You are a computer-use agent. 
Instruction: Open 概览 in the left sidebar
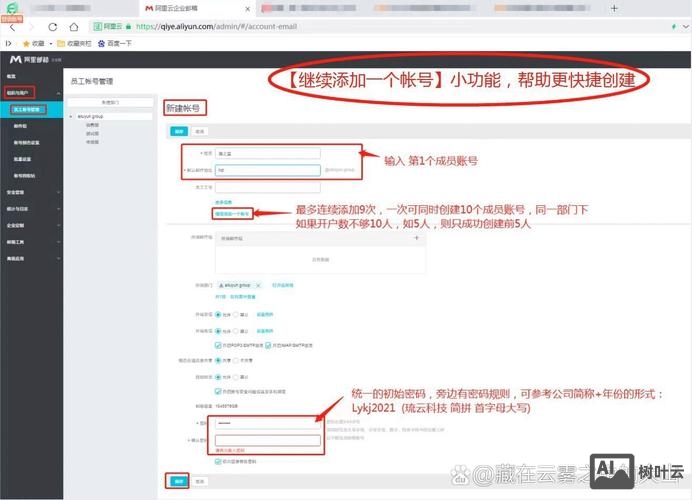click(11, 76)
